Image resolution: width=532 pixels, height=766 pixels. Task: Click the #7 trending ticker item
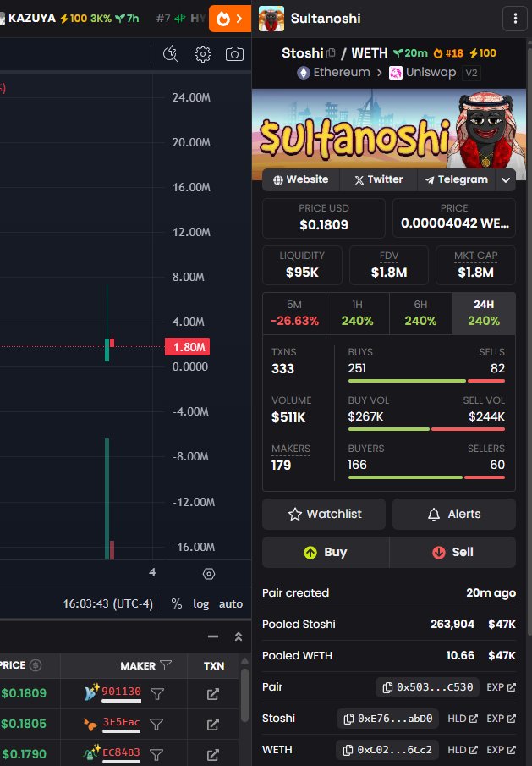181,19
